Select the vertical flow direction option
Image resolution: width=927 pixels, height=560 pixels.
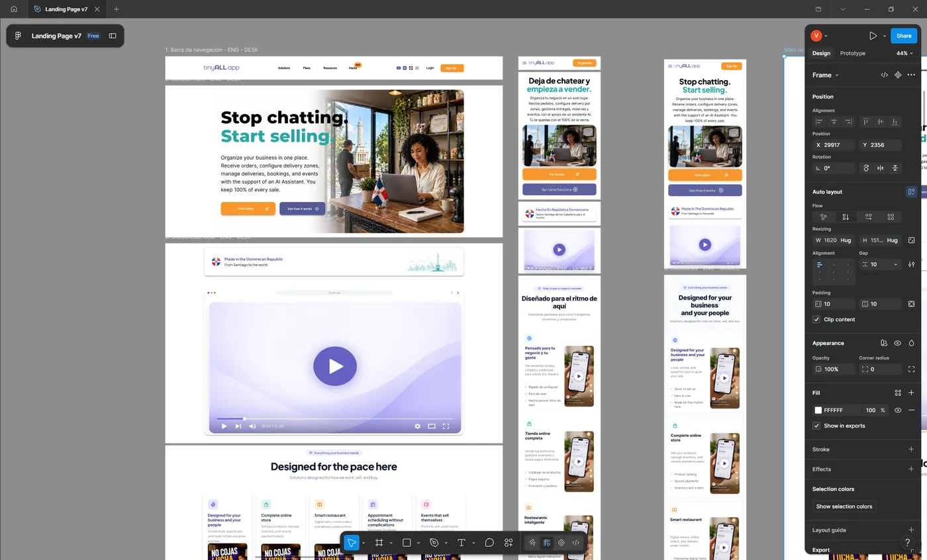846,216
